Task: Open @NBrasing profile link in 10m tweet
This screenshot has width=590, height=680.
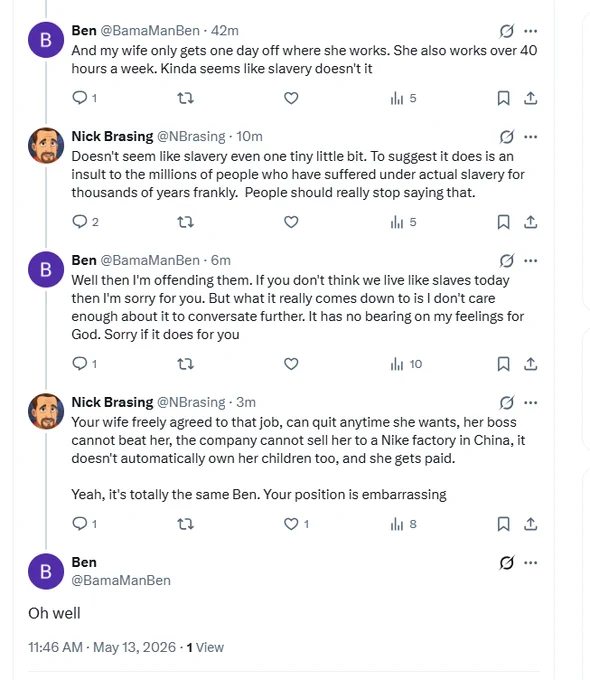Action: pos(191,136)
